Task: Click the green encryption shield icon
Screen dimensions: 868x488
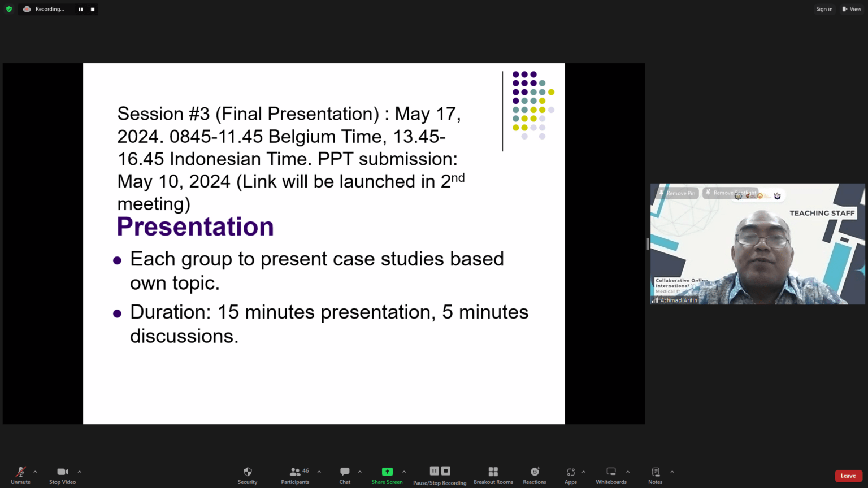Action: click(x=9, y=9)
